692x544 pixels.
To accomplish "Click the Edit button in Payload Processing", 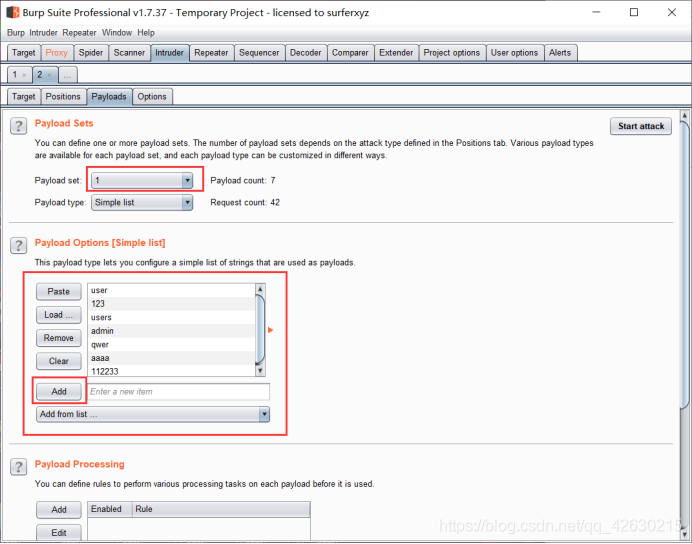I will coord(59,533).
